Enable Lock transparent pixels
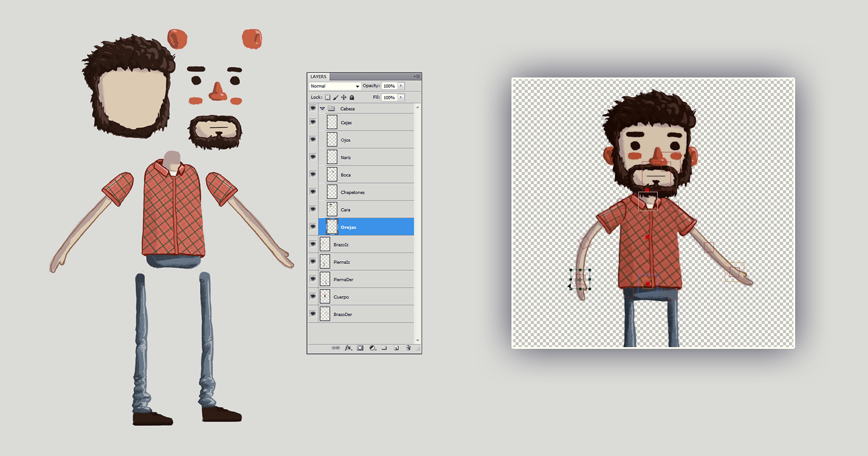868x456 pixels. tap(327, 97)
